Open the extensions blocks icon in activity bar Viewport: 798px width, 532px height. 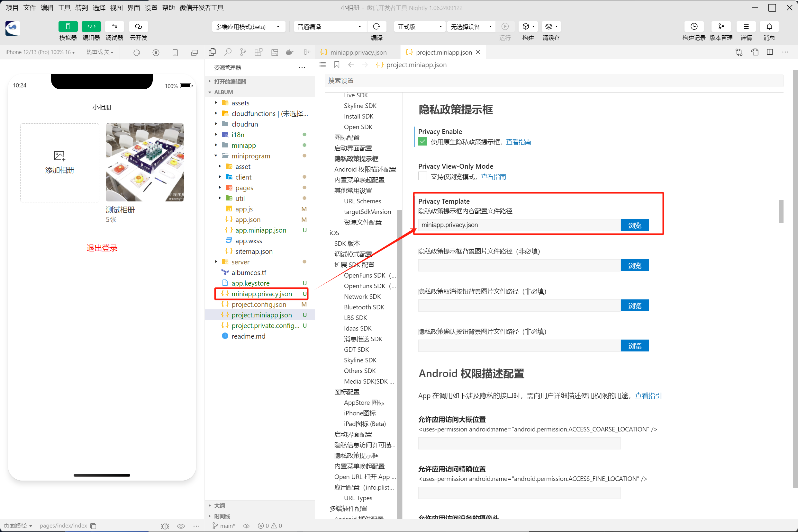[x=259, y=52]
